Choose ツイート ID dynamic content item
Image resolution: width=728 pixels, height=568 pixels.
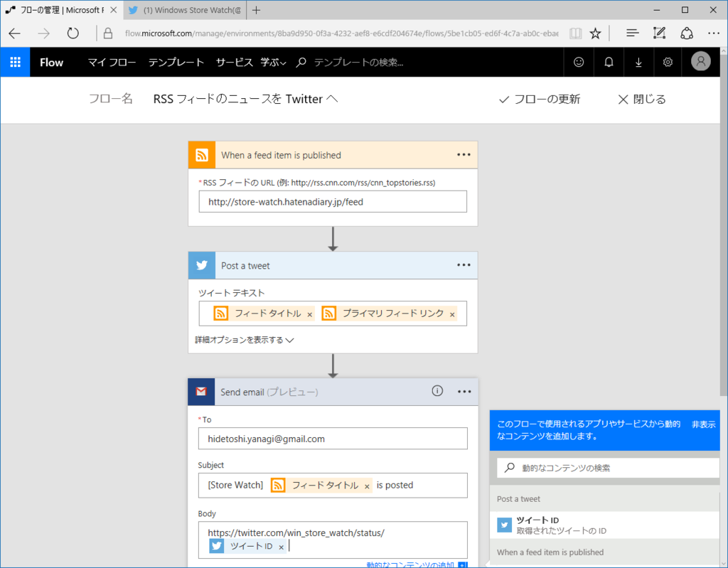point(605,525)
